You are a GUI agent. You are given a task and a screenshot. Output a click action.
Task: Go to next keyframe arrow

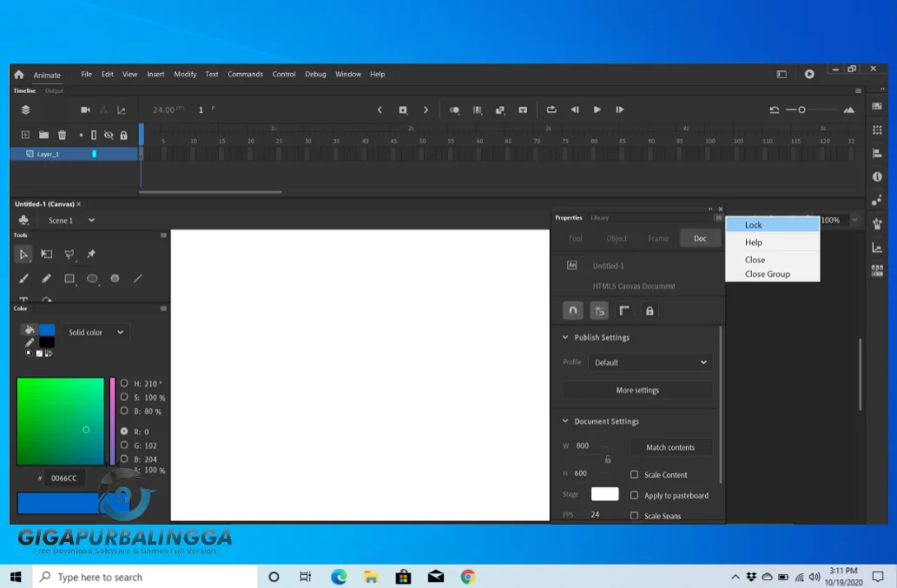pos(425,109)
